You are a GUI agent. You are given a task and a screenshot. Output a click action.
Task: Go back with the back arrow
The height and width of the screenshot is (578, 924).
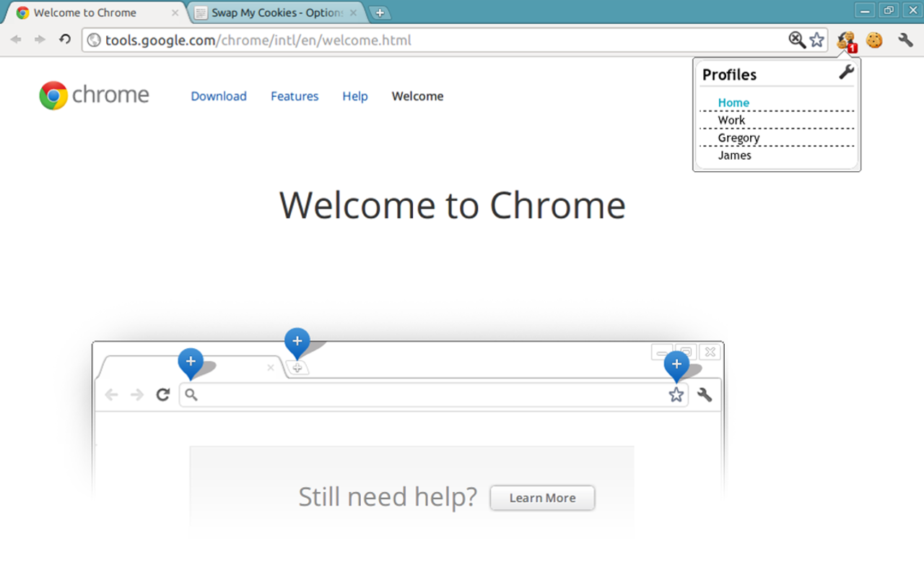click(x=16, y=40)
